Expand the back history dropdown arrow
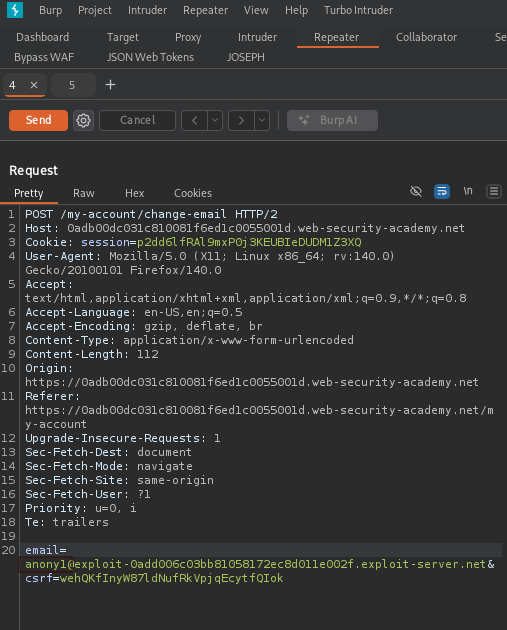Viewport: 507px width, 630px height. click(x=215, y=121)
